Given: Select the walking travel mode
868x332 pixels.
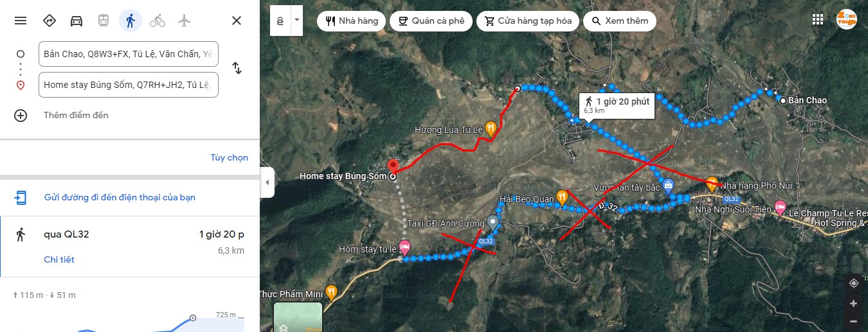Looking at the screenshot, I should pyautogui.click(x=131, y=21).
